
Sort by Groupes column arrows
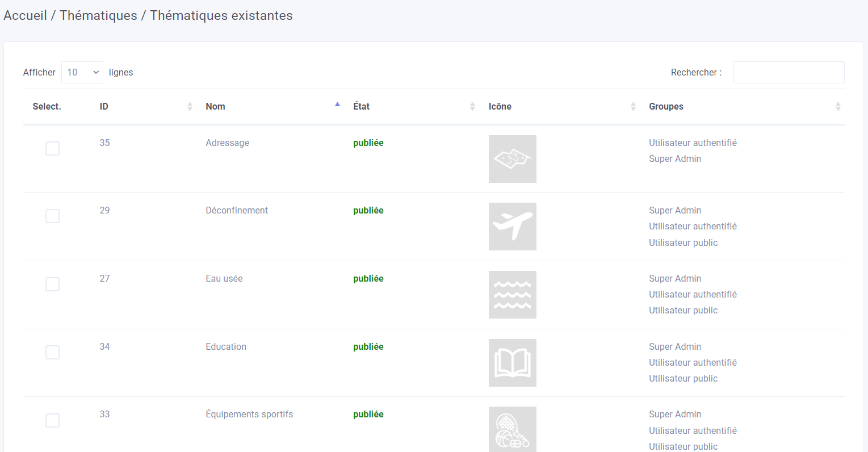click(838, 107)
